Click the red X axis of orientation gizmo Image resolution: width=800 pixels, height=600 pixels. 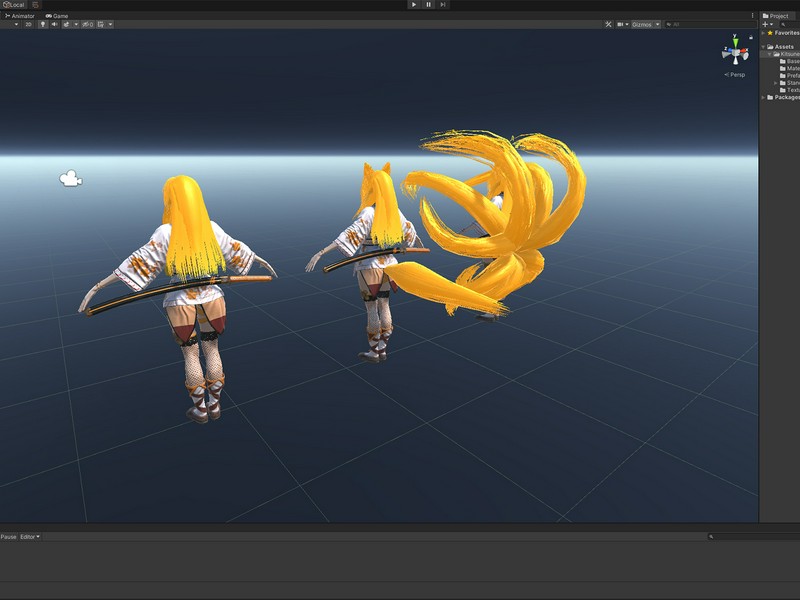pos(744,53)
